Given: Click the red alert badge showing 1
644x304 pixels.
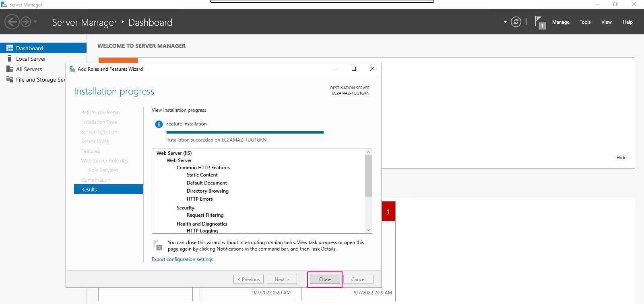Looking at the screenshot, I should [388, 212].
